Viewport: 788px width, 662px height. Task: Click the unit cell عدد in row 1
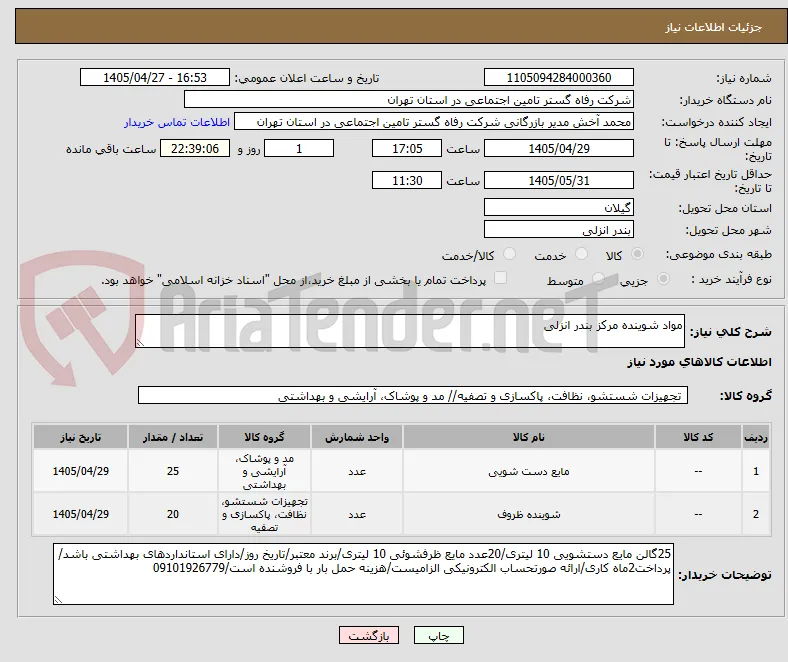pos(357,471)
